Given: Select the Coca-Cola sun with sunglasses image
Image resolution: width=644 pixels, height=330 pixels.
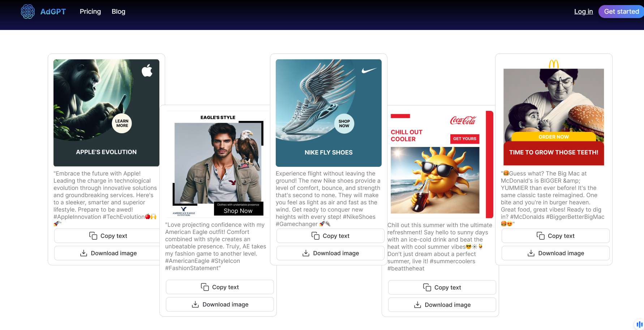Looking at the screenshot, I should pyautogui.click(x=435, y=180).
